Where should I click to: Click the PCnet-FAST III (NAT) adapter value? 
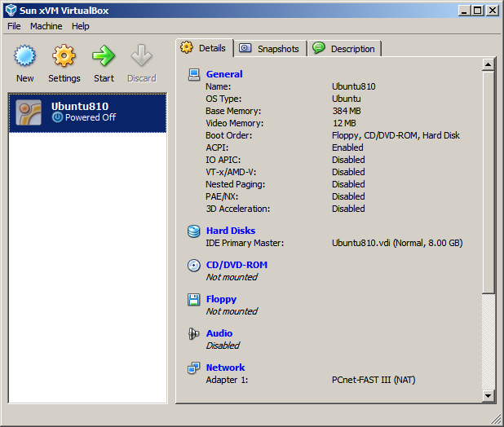point(374,380)
